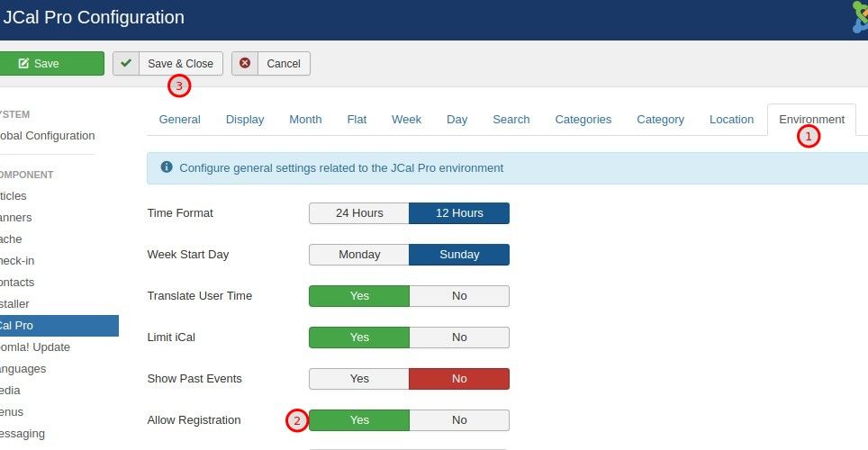Select the Flat tab
Screen dimensions: 868x450
357,120
